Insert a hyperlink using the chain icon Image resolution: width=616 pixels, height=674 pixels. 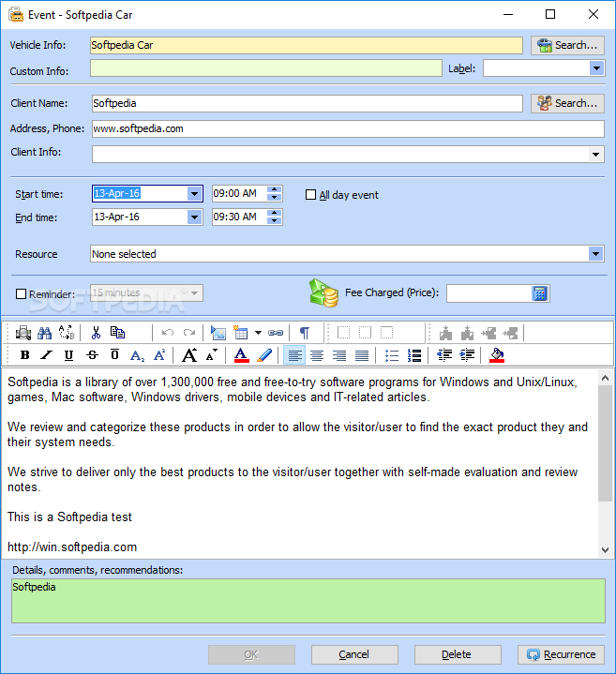[x=276, y=333]
